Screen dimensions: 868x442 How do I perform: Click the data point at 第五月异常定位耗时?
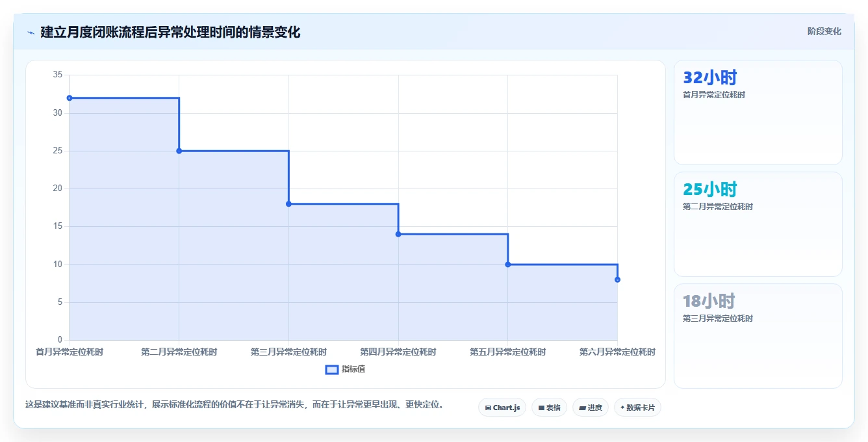[508, 265]
